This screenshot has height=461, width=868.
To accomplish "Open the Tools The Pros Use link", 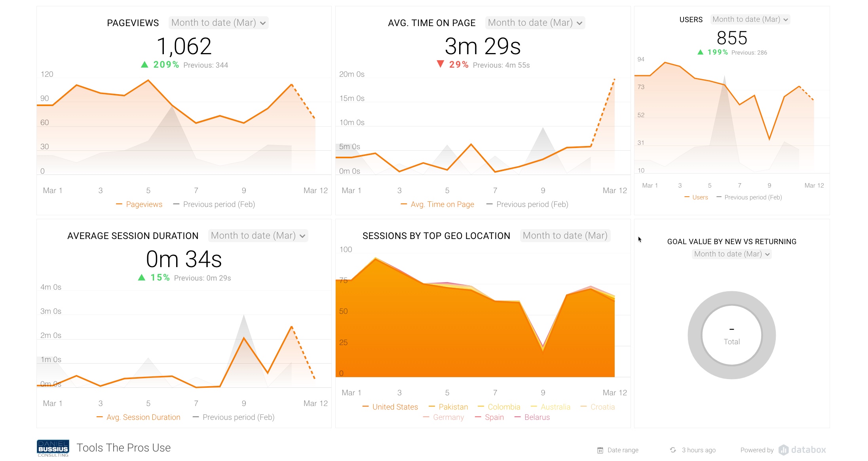I will tap(124, 448).
